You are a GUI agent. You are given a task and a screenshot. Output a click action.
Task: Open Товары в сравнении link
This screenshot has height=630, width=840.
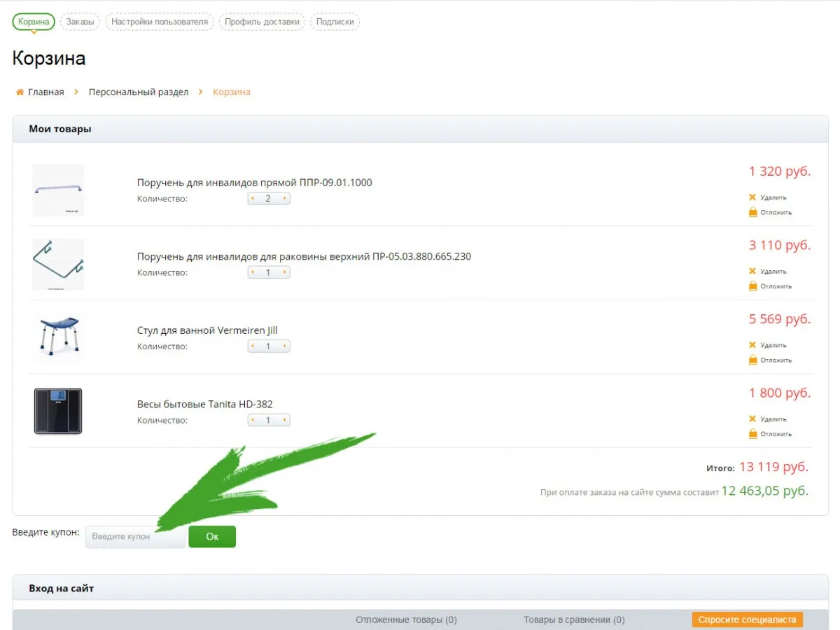click(574, 619)
